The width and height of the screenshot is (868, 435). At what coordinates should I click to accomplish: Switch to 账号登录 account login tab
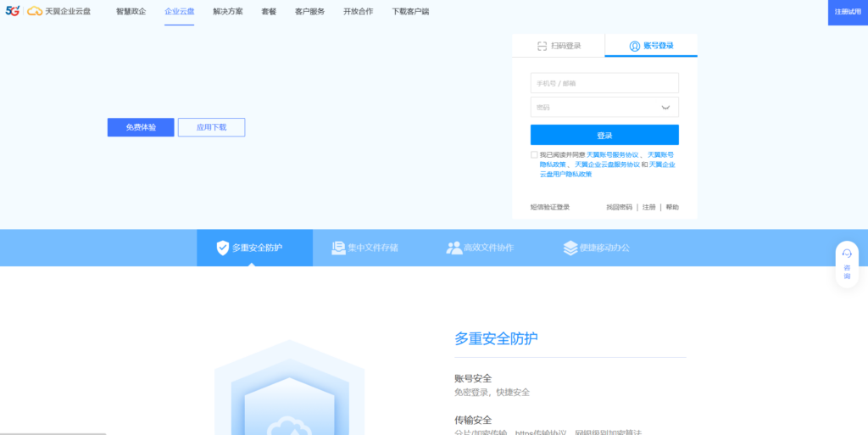click(x=651, y=46)
